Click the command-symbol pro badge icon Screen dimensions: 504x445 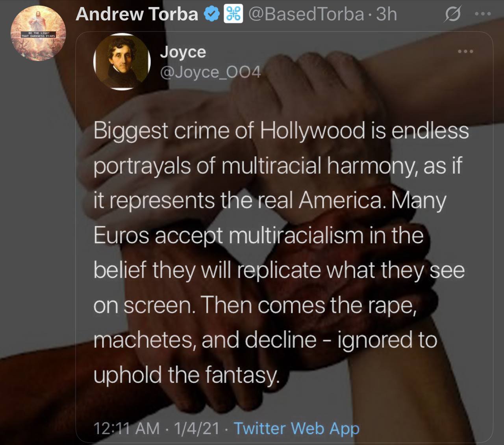tap(233, 14)
